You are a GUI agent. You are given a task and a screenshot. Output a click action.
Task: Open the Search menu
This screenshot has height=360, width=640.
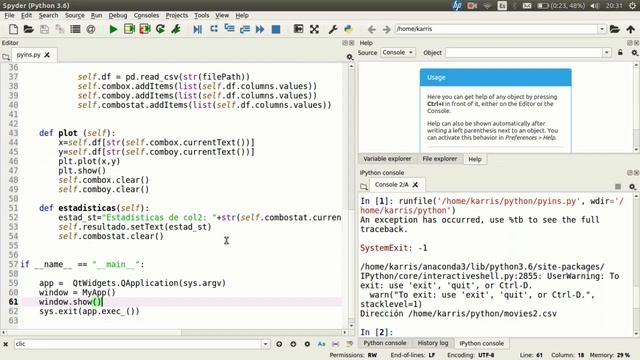[49, 15]
